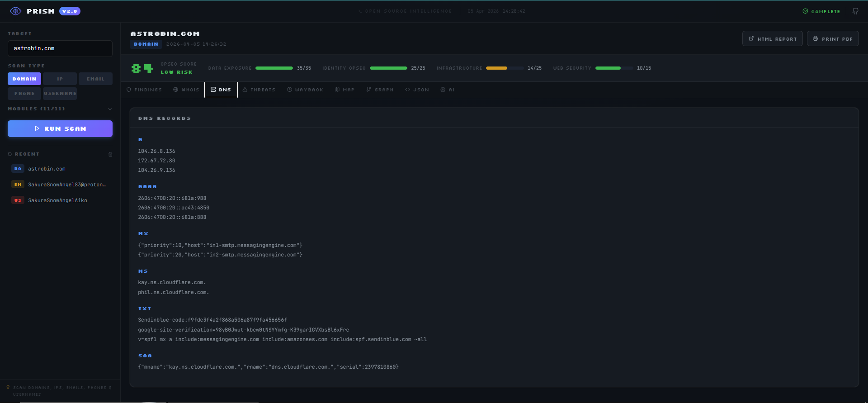This screenshot has width=868, height=403.
Task: Clear recent scans with trash icon
Action: (110, 155)
